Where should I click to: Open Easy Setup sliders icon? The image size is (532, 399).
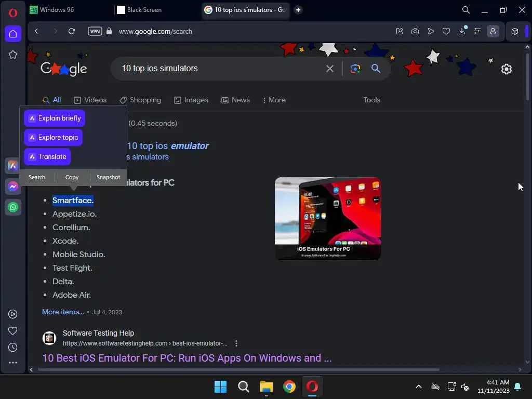click(x=477, y=31)
